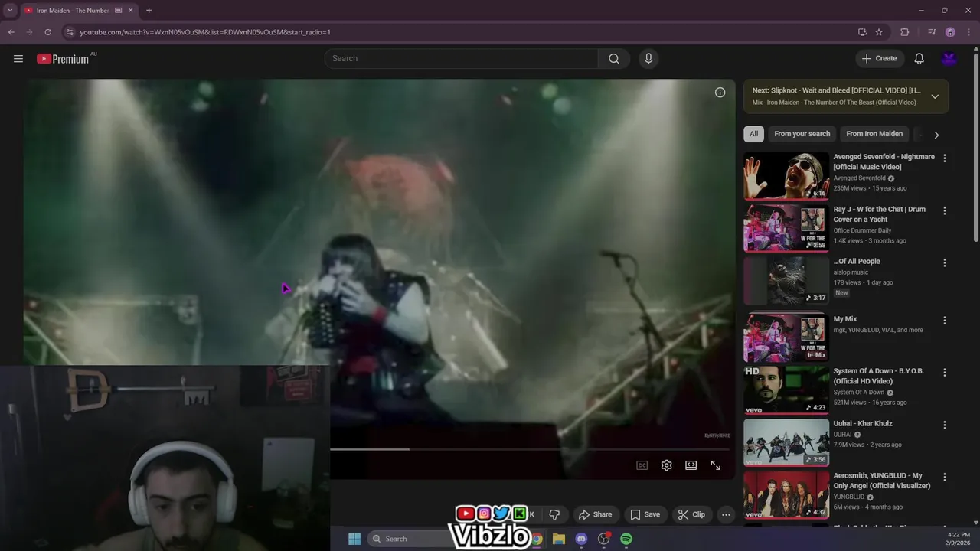
Task: Dislike the video
Action: point(554,514)
